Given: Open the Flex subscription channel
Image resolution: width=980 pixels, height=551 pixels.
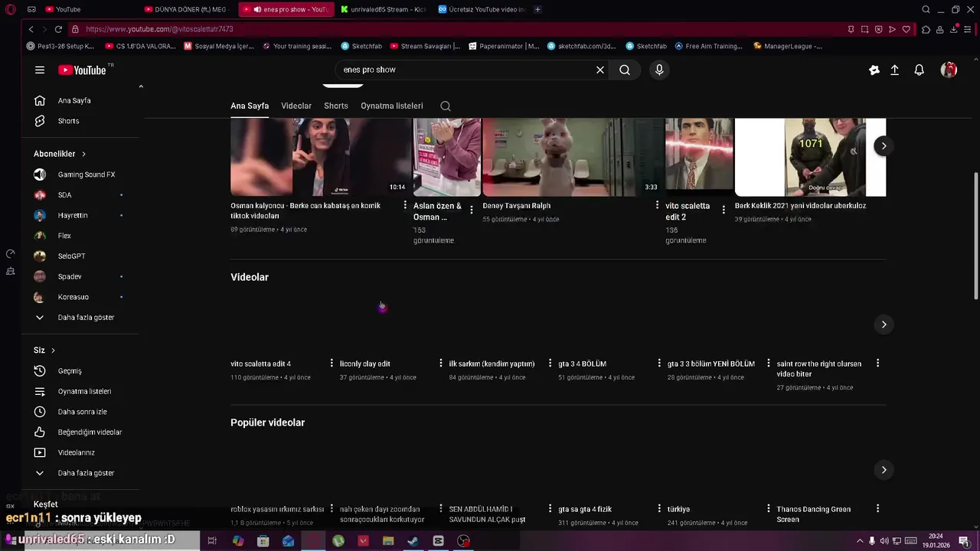Looking at the screenshot, I should [x=64, y=236].
